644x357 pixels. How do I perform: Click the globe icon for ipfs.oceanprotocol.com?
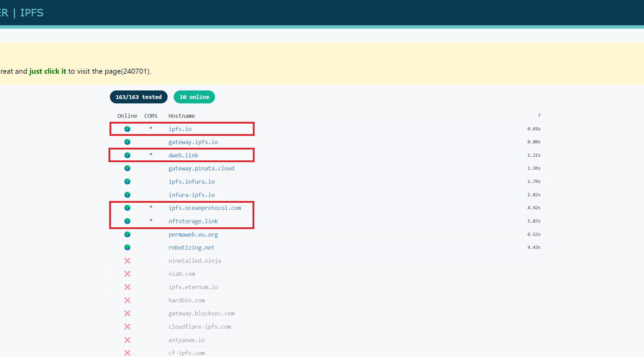tap(127, 208)
